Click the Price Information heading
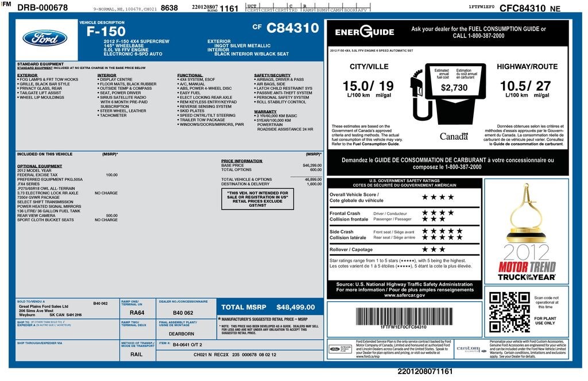The width and height of the screenshot is (588, 381). click(242, 161)
